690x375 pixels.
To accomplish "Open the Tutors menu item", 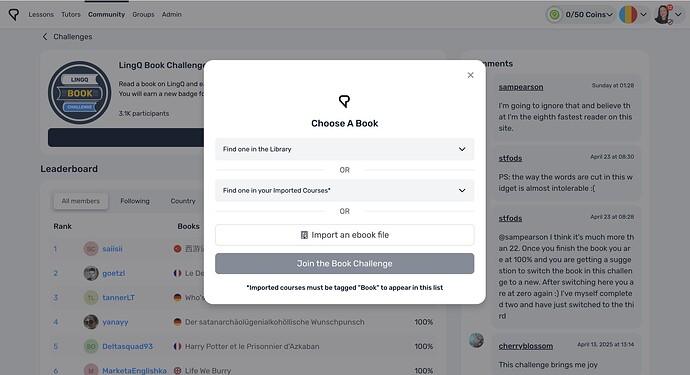I will pos(71,15).
